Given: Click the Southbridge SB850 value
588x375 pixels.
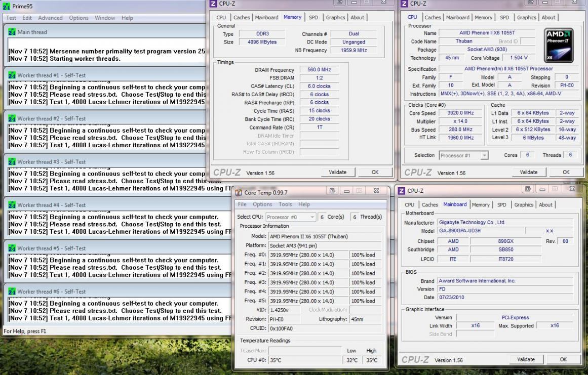Looking at the screenshot, I should pyautogui.click(x=505, y=249).
